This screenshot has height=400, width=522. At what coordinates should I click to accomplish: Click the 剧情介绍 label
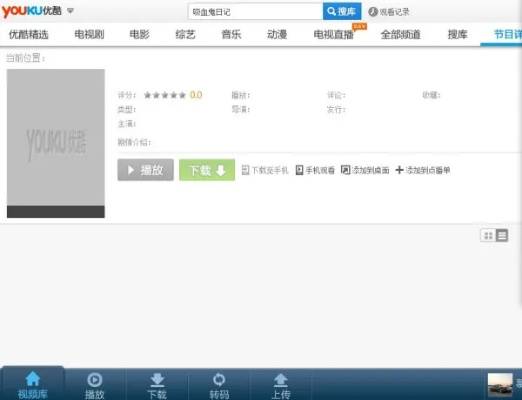[134, 142]
